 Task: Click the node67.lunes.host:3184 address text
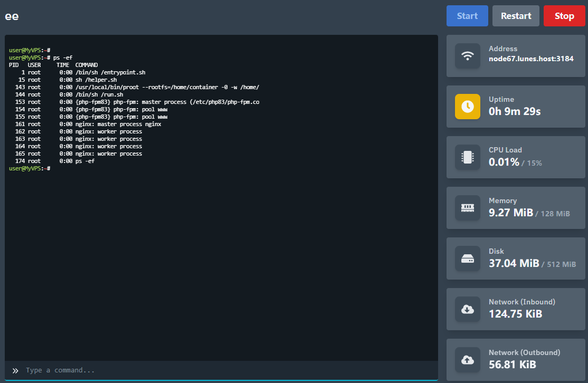[531, 59]
